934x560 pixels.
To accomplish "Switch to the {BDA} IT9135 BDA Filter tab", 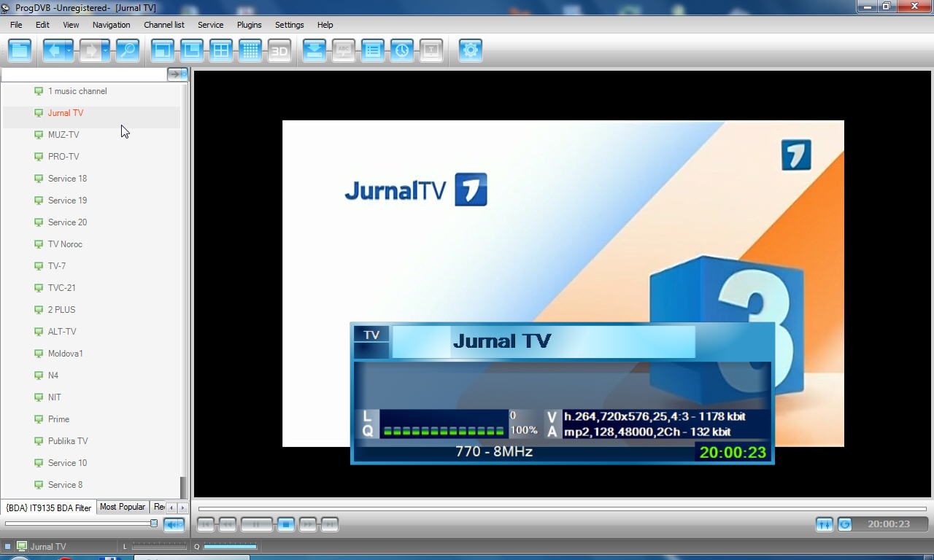I will coord(49,507).
